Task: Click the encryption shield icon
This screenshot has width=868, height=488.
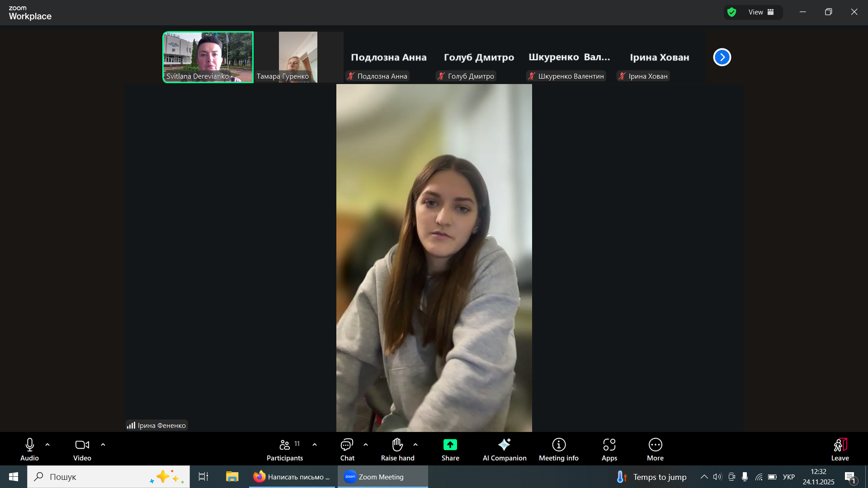Action: coord(731,12)
